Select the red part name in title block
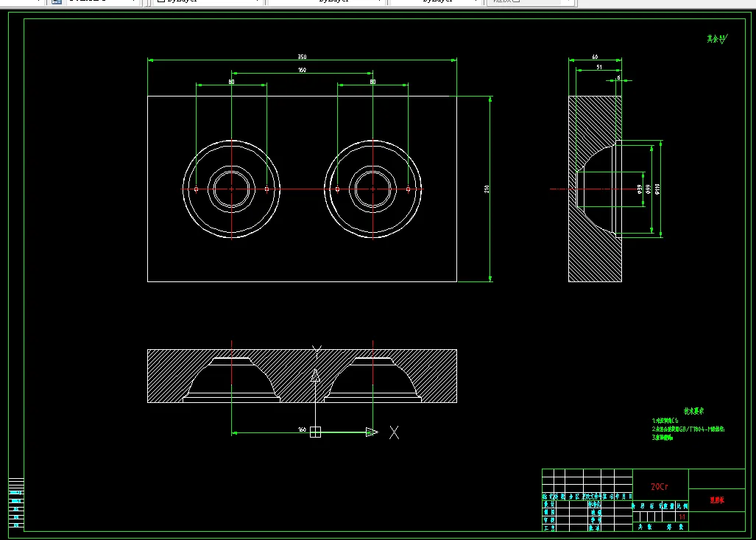Viewport: 756px width, 540px height. click(x=717, y=500)
